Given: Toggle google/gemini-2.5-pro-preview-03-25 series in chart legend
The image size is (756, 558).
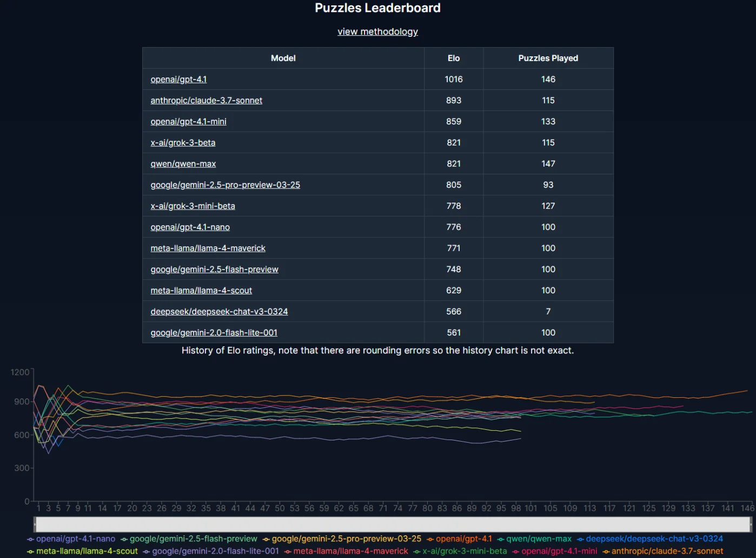Looking at the screenshot, I should [x=342, y=539].
